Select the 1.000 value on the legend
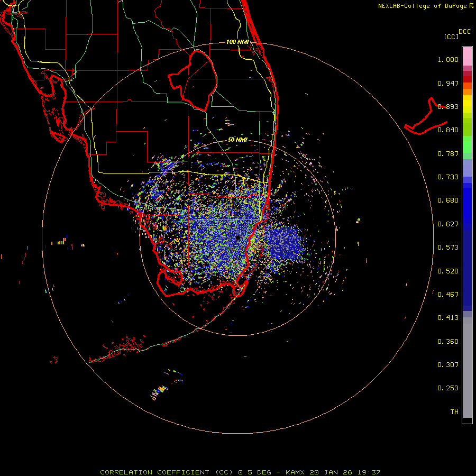 pos(448,59)
